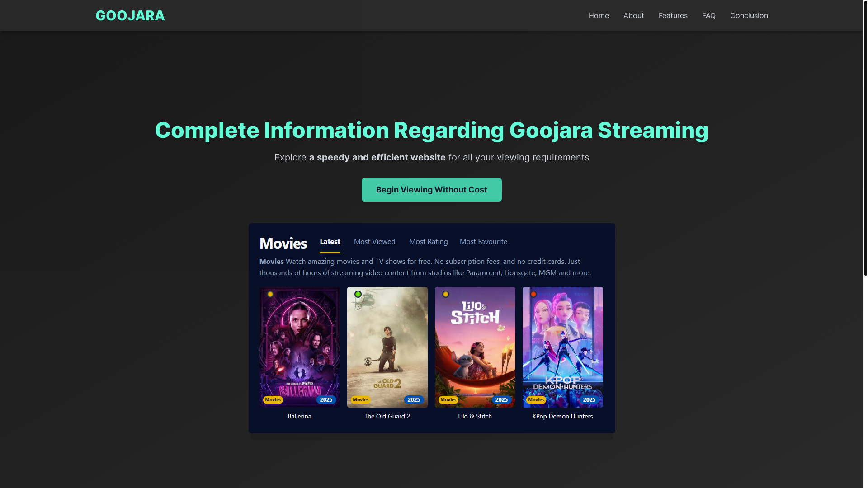Click the Movies badge on Lilo & Stitch
The width and height of the screenshot is (868, 488).
pyautogui.click(x=448, y=400)
